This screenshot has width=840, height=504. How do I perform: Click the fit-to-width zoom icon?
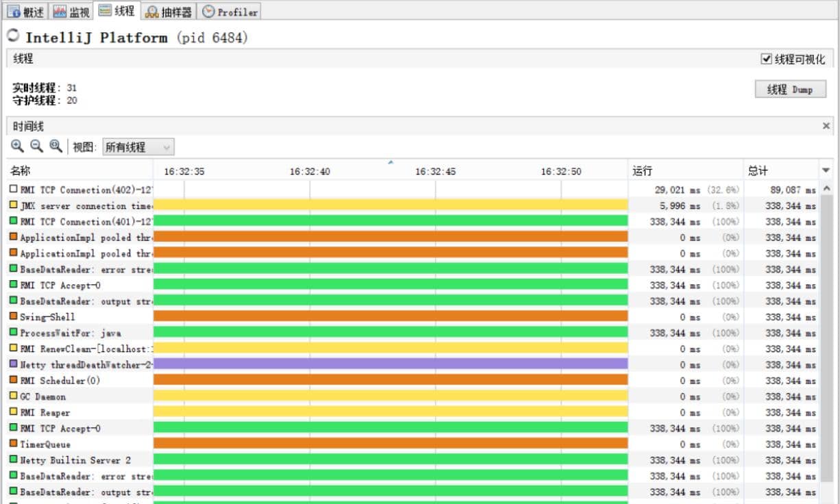pyautogui.click(x=55, y=146)
